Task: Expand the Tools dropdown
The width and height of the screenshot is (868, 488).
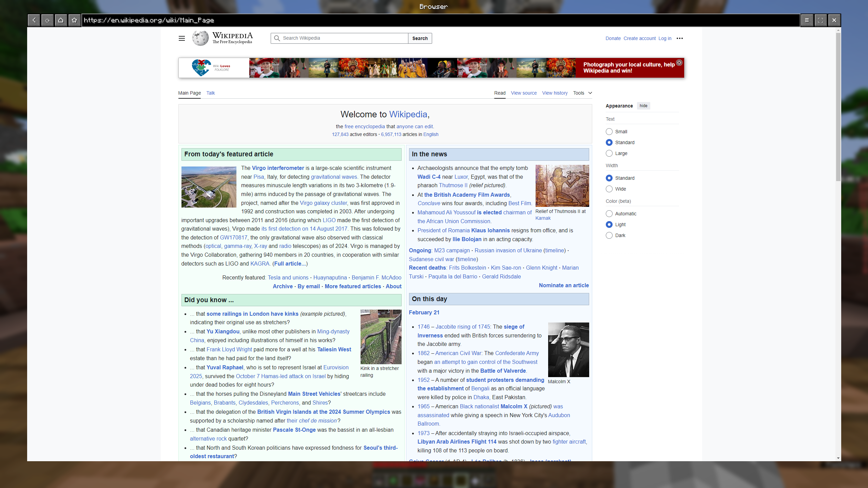Action: coord(582,93)
